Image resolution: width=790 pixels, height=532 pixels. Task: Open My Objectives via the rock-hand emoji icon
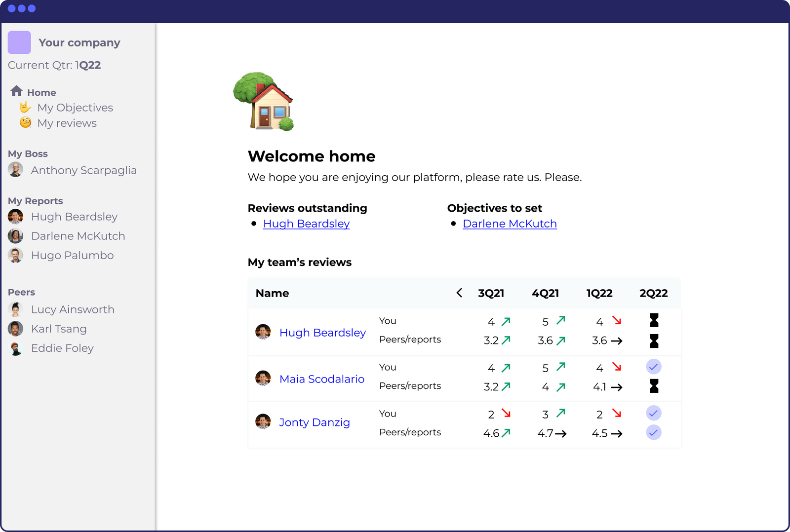[x=26, y=107]
